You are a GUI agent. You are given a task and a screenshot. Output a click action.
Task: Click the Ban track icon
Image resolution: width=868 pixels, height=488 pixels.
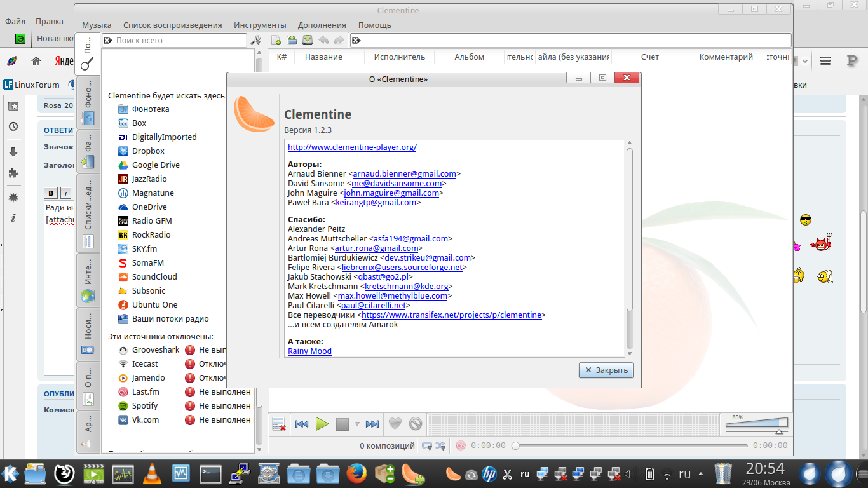(416, 424)
